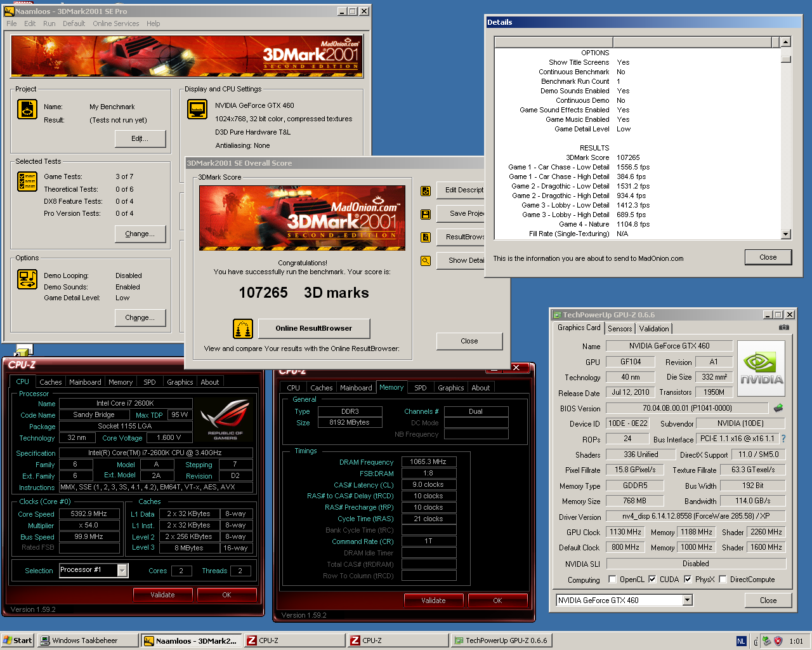Toggle the CUDA checkbox
Viewport: 812px width, 650px height.
(652, 579)
